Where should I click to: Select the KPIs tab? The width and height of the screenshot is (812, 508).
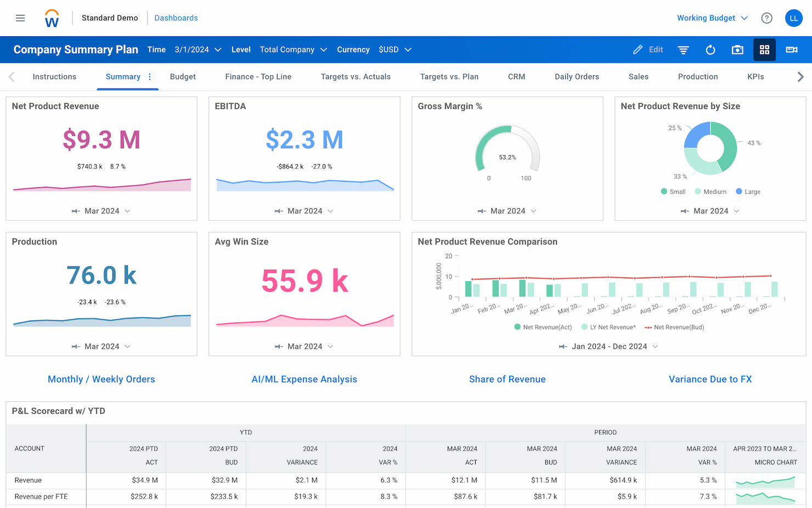[755, 77]
